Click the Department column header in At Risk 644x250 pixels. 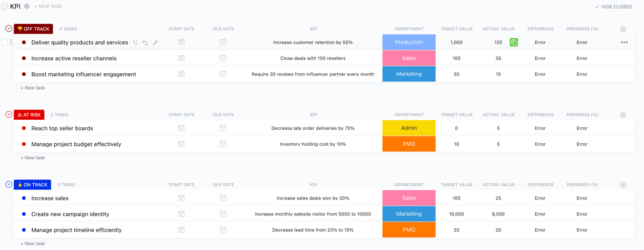[409, 115]
